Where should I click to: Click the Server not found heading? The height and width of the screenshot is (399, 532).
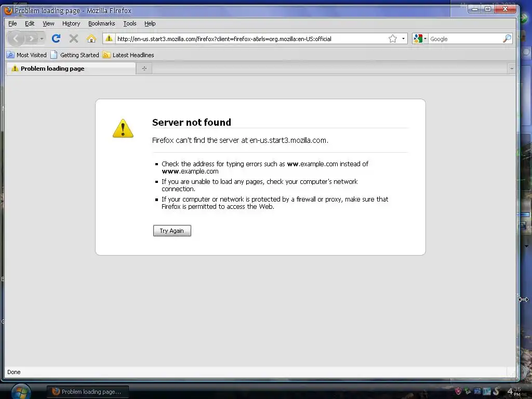192,122
